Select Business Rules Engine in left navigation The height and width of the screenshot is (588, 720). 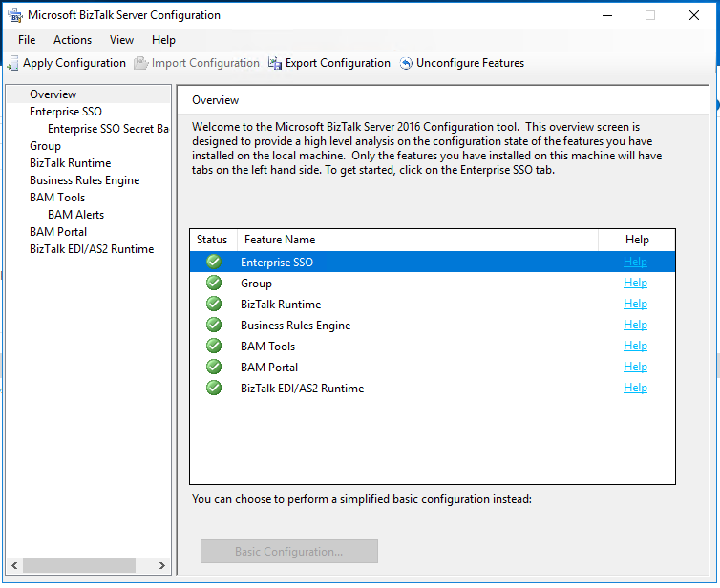pos(84,180)
